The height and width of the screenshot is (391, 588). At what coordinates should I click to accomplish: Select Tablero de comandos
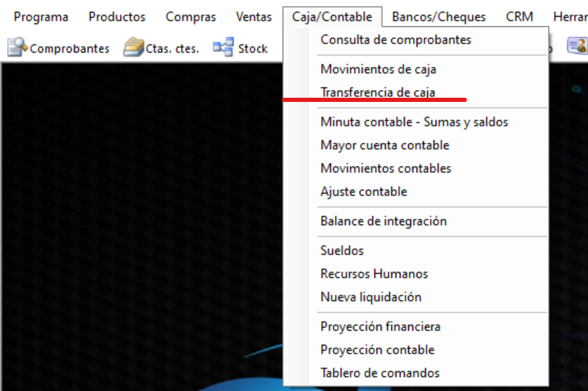point(416,373)
